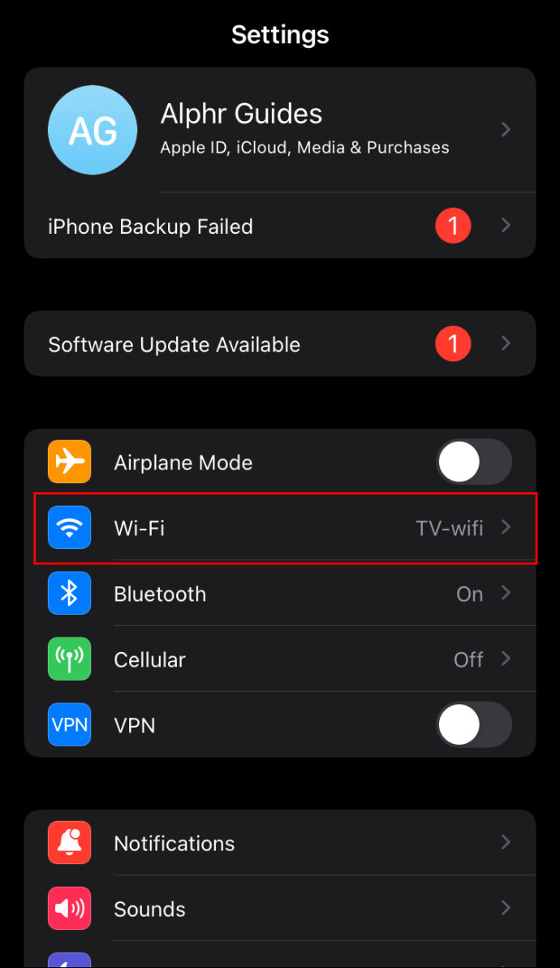Tap the red badge on Software Update

click(454, 344)
